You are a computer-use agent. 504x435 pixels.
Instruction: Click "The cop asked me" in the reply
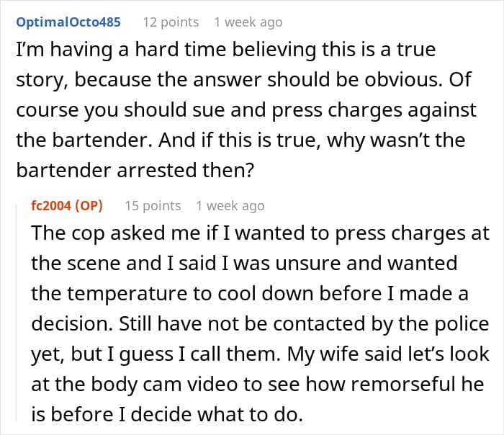[100, 234]
